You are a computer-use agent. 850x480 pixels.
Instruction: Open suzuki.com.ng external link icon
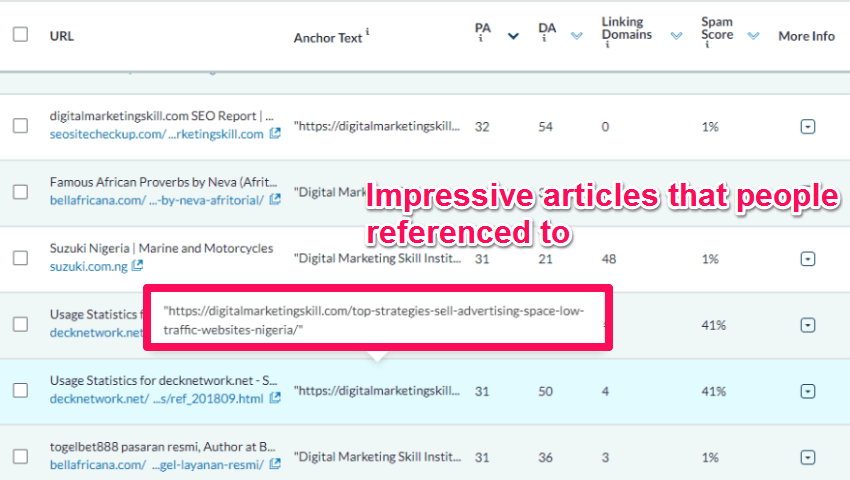[138, 265]
